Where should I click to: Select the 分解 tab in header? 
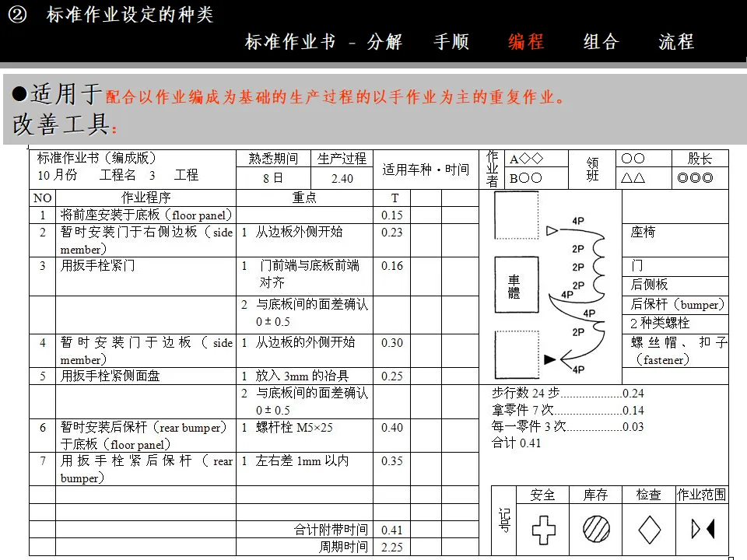pos(384,42)
